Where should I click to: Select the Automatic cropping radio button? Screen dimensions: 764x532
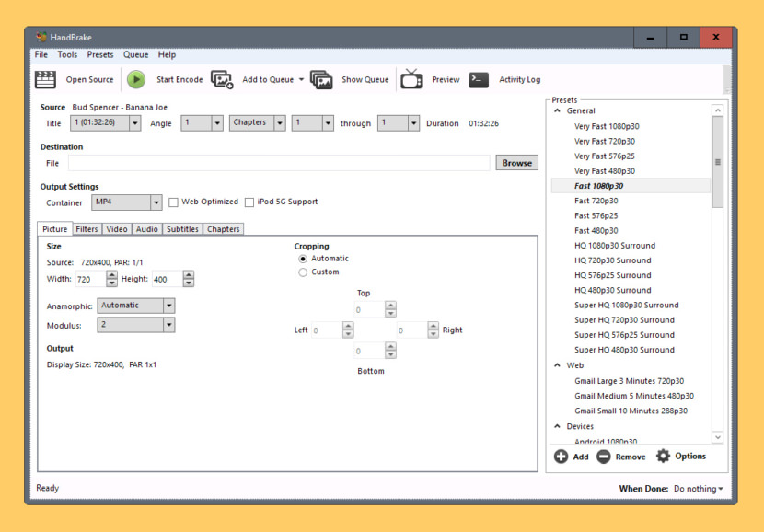(303, 259)
